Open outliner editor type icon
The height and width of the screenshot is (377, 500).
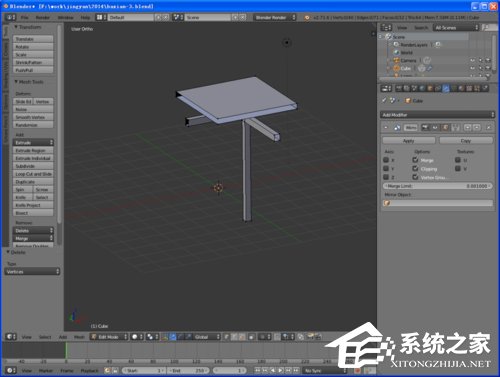point(386,27)
